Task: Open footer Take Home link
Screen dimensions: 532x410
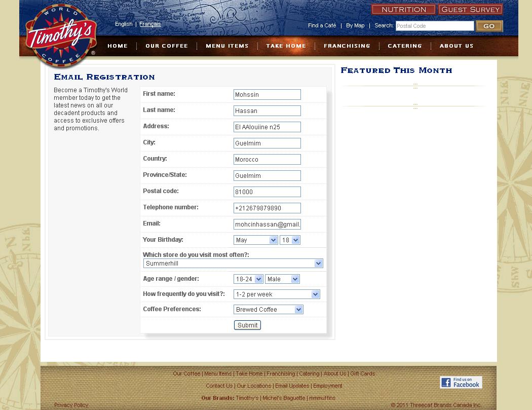Action: 249,374
